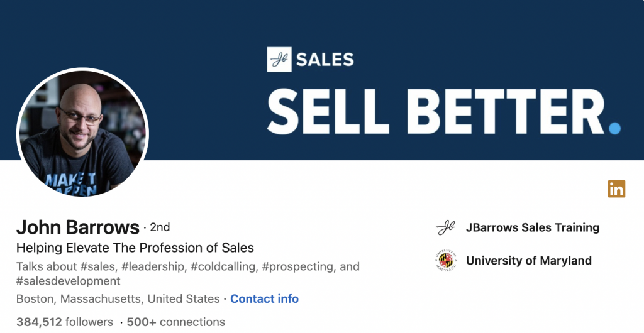Open the Contact info link

pos(264,298)
